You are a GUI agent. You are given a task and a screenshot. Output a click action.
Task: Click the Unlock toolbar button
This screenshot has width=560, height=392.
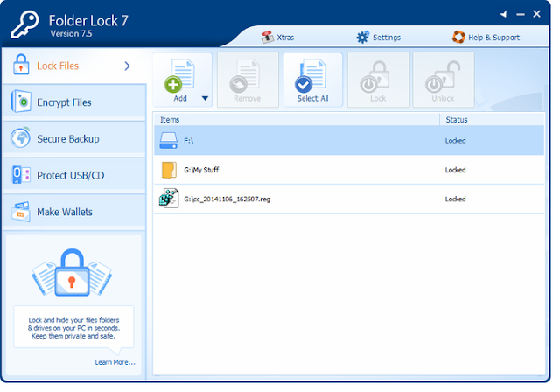(x=444, y=80)
